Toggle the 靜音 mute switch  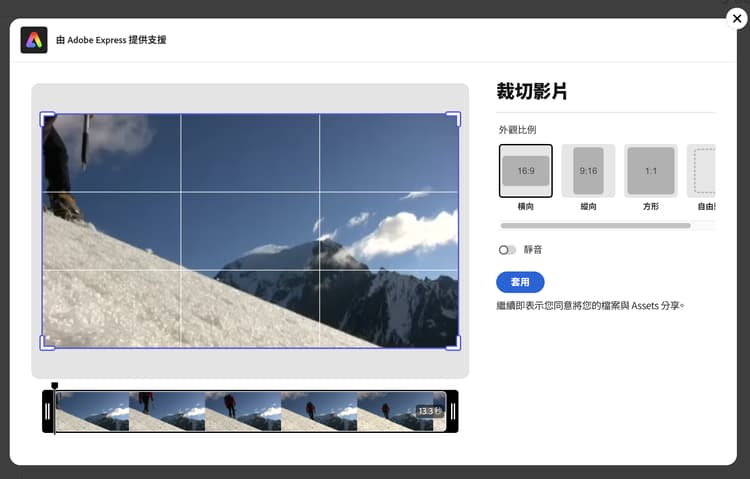point(507,250)
